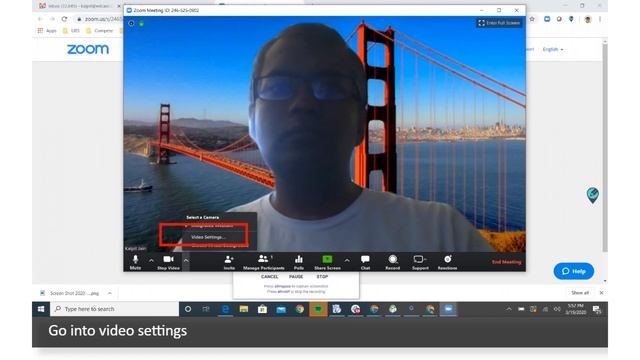Click the teal map-pin widget on the page

(593, 195)
